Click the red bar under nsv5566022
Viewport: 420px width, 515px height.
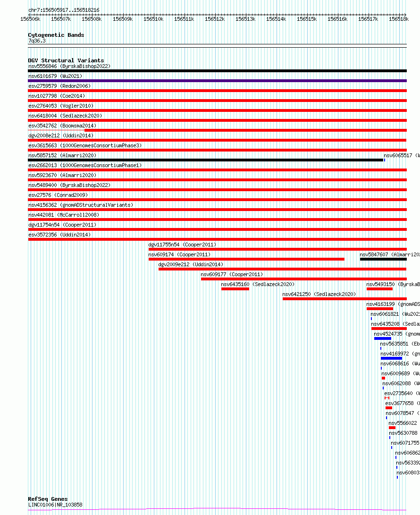coord(392,428)
